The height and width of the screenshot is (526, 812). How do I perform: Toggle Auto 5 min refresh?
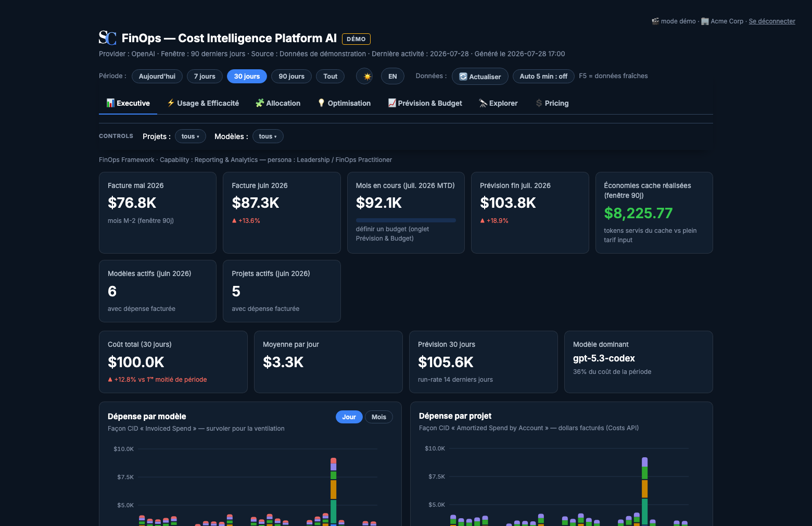coord(543,76)
